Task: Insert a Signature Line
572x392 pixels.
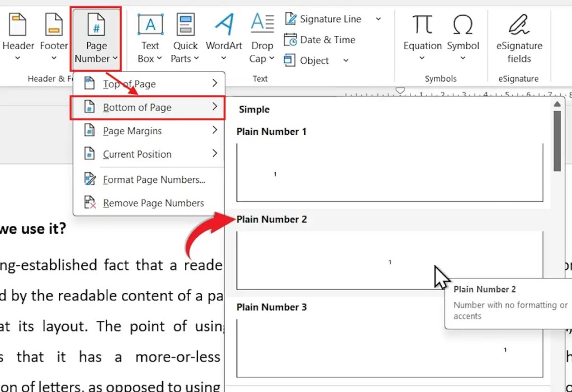Action: click(x=323, y=18)
